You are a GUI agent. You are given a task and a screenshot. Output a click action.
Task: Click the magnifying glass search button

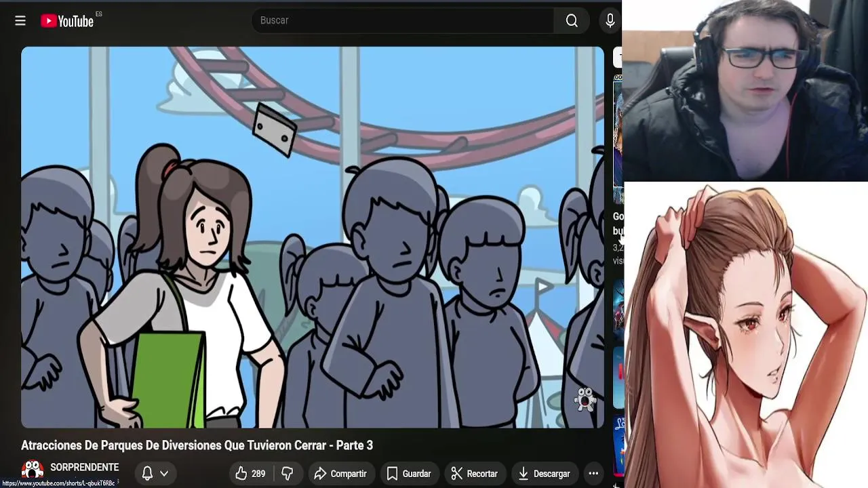[x=572, y=21]
